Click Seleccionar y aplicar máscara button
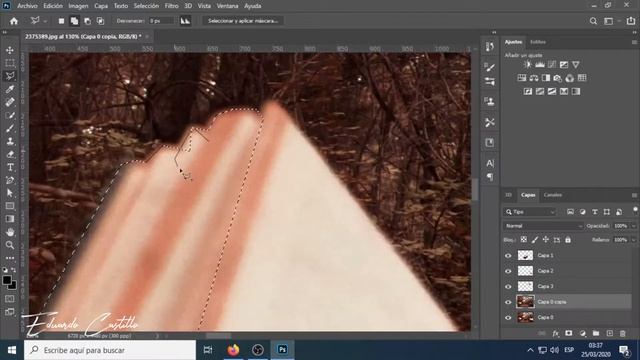Screen dimensions: 640x360 [x=243, y=21]
